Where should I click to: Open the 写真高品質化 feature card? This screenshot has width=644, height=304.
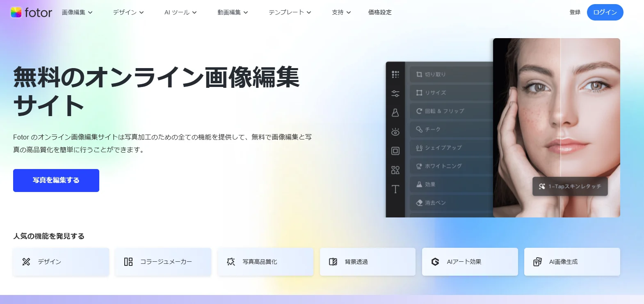[x=265, y=262]
